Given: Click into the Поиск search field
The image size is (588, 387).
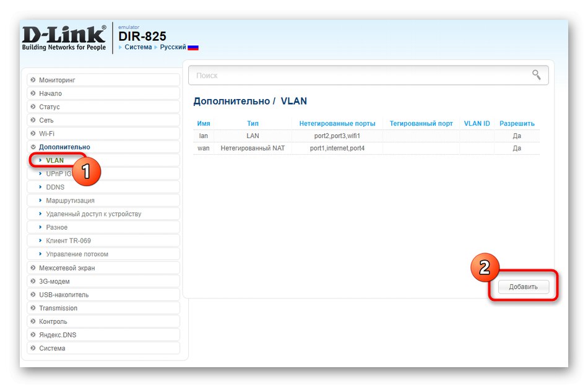Looking at the screenshot, I should (368, 75).
